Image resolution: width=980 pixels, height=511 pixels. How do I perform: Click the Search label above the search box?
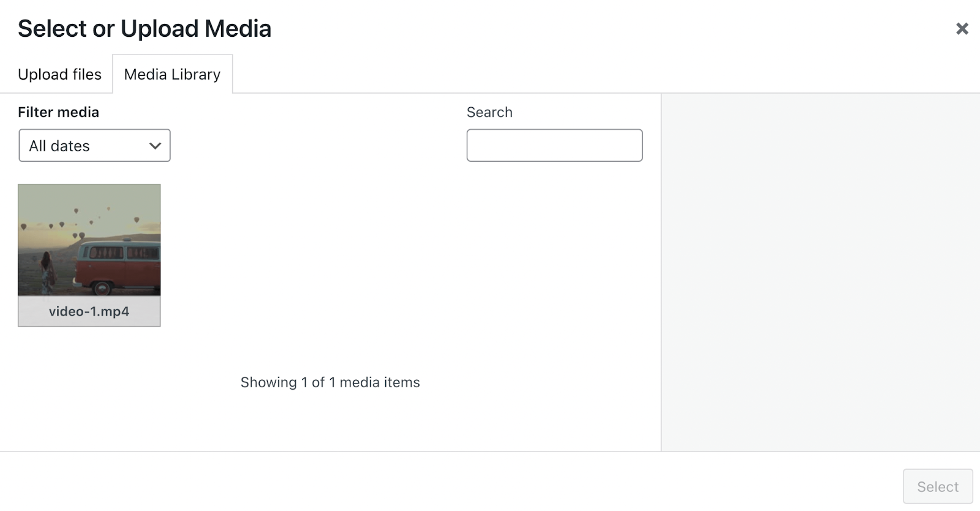489,112
